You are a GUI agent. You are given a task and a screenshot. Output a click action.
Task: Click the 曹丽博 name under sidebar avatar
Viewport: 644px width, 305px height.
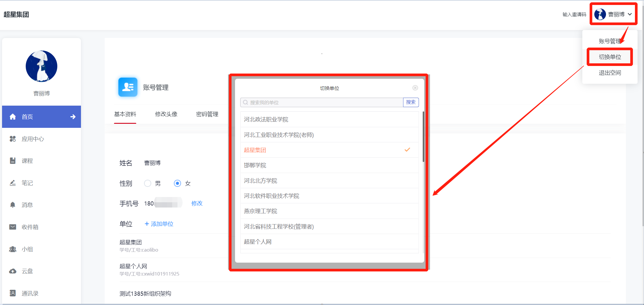[42, 93]
